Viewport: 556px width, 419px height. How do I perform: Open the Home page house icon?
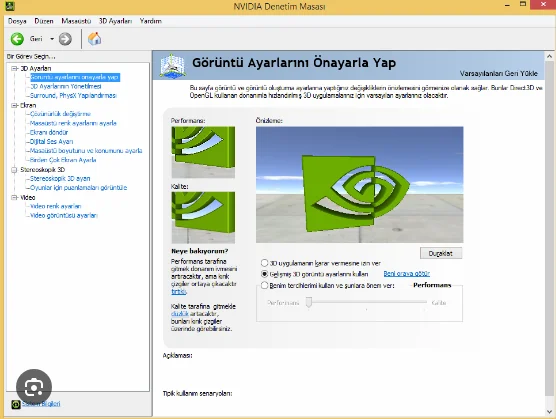(x=94, y=39)
